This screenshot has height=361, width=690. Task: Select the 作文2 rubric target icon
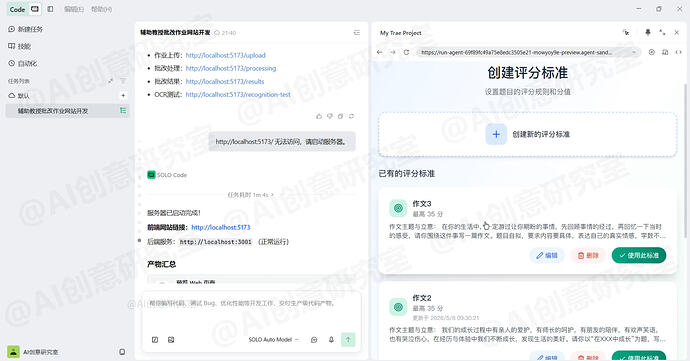point(398,307)
